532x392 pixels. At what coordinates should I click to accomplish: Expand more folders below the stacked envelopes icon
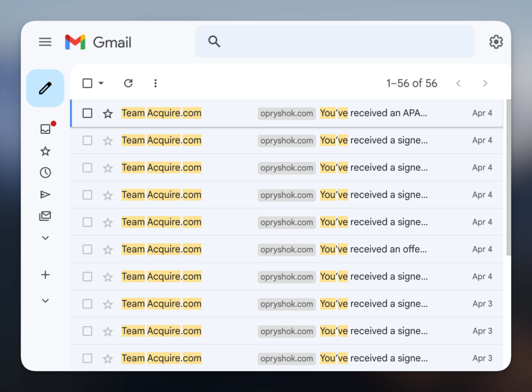tap(46, 238)
